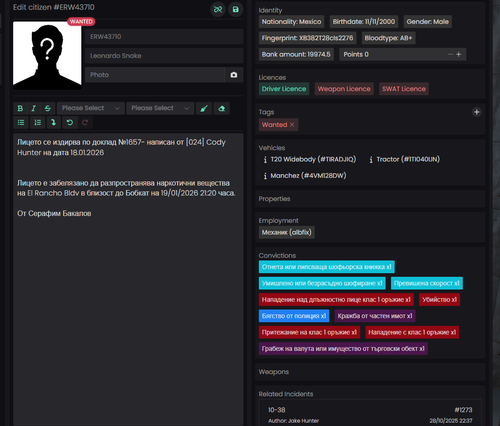Viewport: 500px width, 426px height.
Task: Click the Nationality: Mexico field
Action: point(291,22)
